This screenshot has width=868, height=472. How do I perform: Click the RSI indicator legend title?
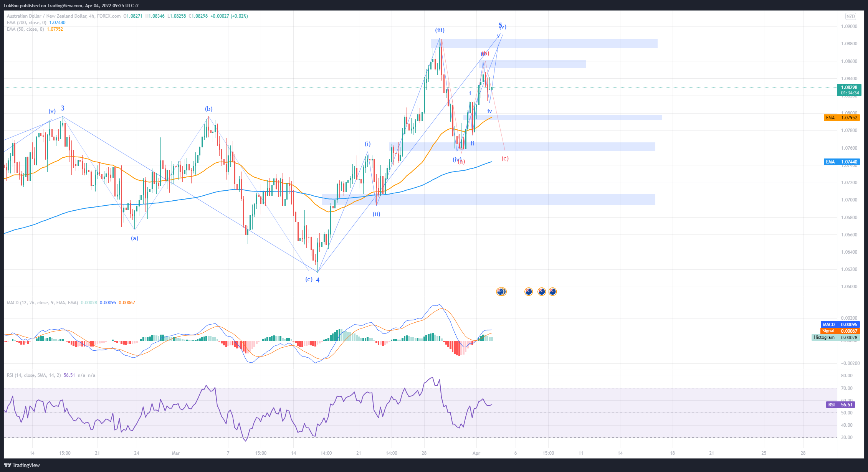[33, 375]
